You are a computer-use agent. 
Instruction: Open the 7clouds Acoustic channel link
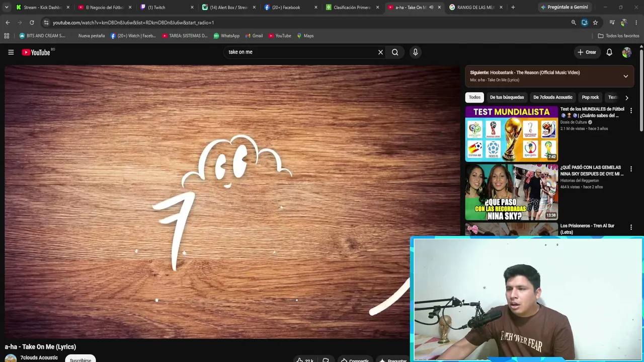(39, 357)
